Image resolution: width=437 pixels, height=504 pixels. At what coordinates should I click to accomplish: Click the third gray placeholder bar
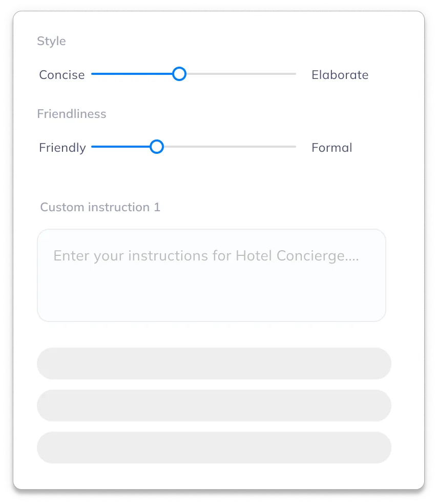[214, 448]
